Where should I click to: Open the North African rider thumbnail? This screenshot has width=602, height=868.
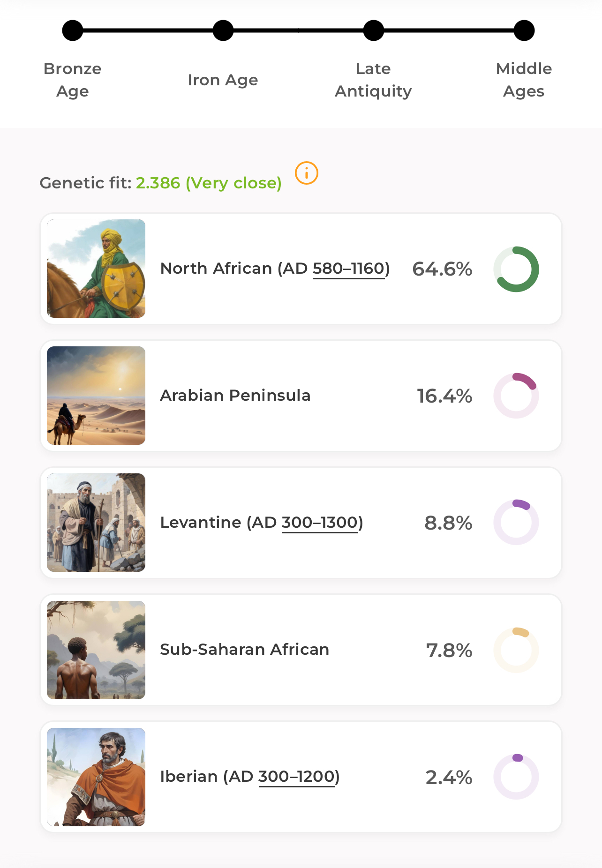pos(96,269)
